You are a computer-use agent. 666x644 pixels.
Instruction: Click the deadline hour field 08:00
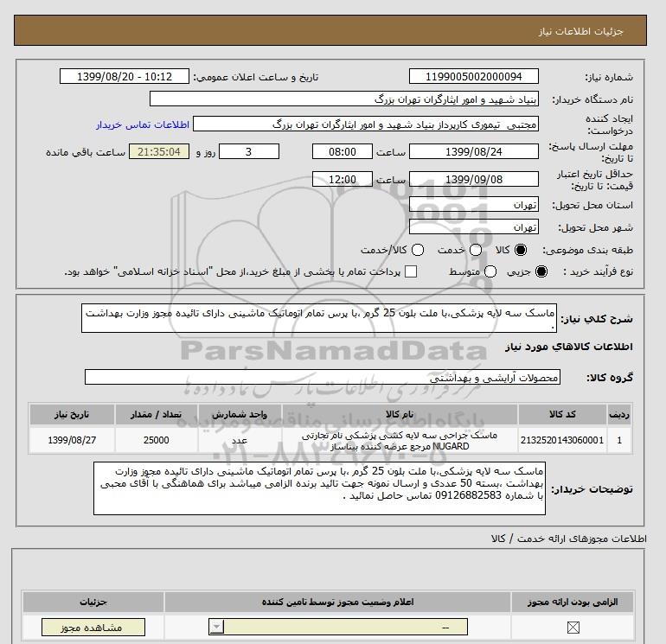coord(343,151)
